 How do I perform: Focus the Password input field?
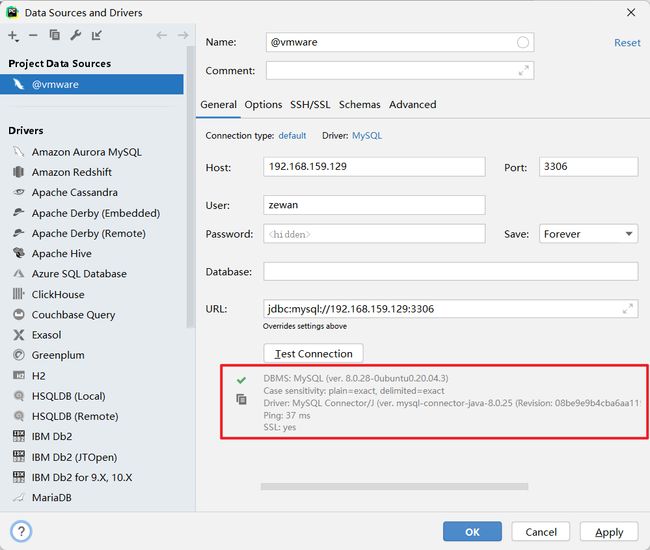coord(374,234)
